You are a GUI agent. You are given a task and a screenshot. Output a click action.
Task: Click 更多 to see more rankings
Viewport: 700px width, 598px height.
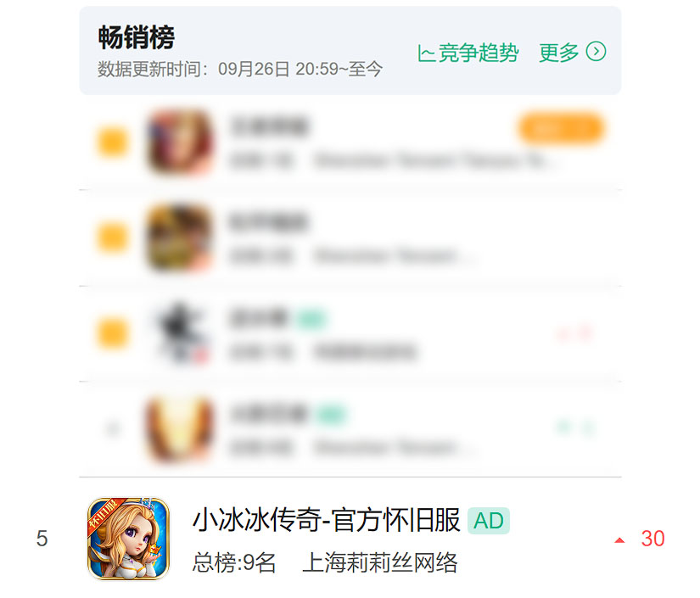click(x=558, y=53)
